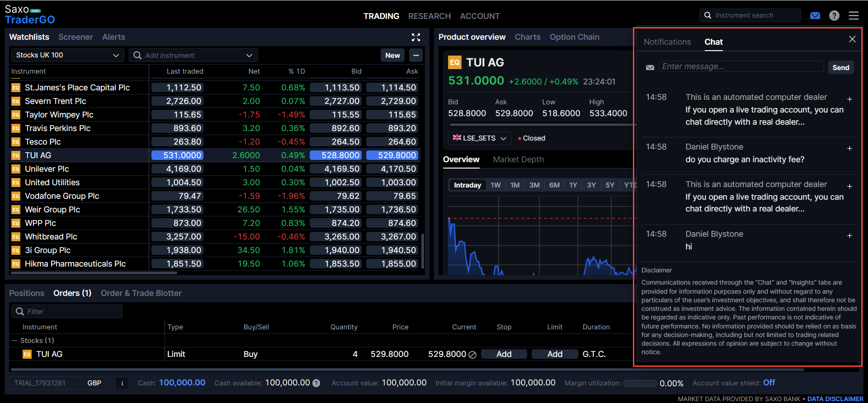
Task: Open the DATA DISCLAIMER link
Action: tap(835, 399)
